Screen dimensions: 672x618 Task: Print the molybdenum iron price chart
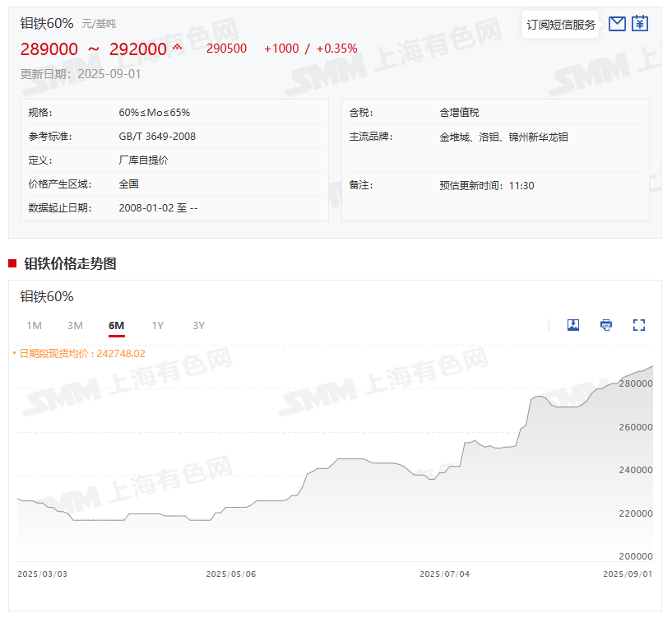pos(606,325)
